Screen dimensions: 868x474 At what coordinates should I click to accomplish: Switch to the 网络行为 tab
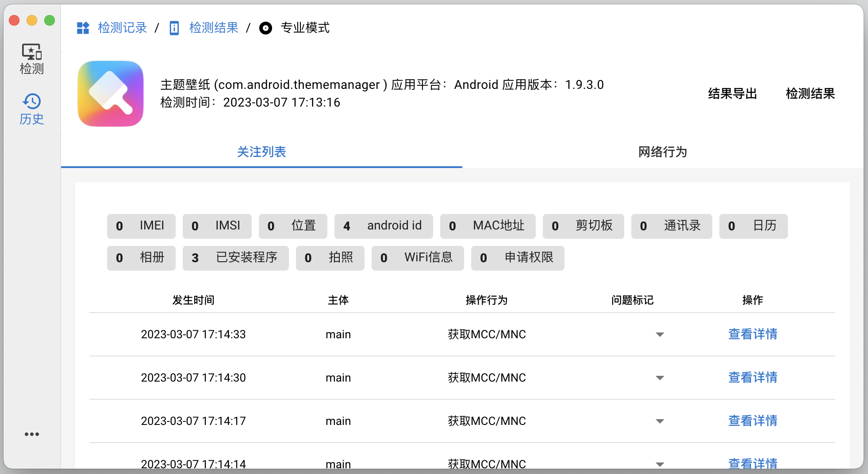coord(663,152)
